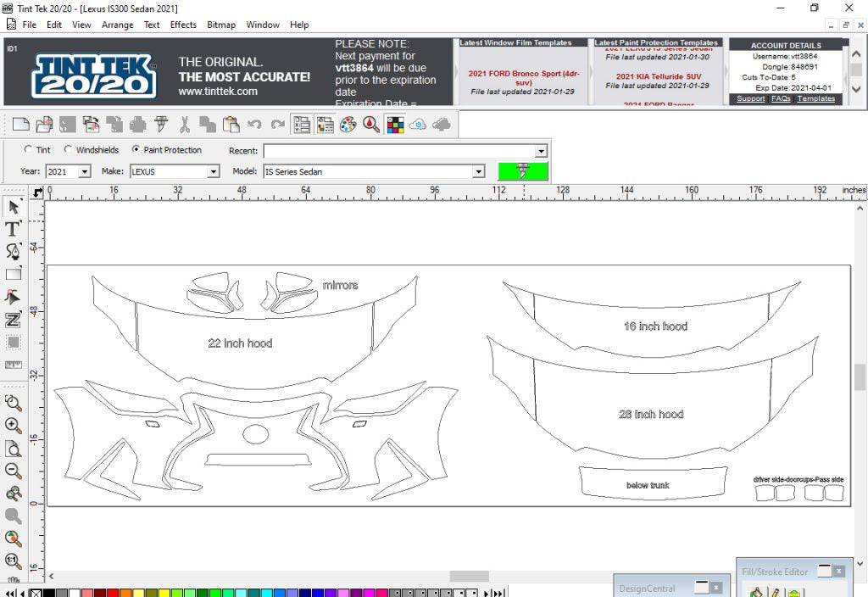Image resolution: width=868 pixels, height=597 pixels.
Task: Click the Zoom Out magnifier tool
Action: click(14, 471)
